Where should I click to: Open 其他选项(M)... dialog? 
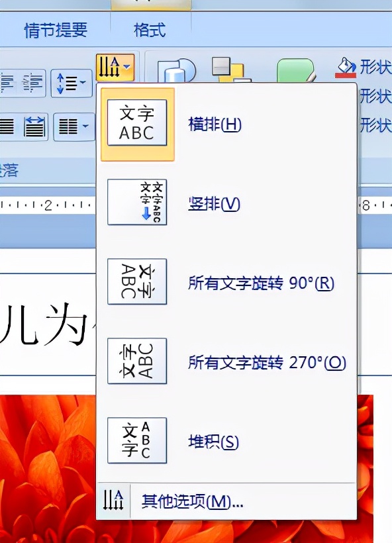pyautogui.click(x=227, y=501)
